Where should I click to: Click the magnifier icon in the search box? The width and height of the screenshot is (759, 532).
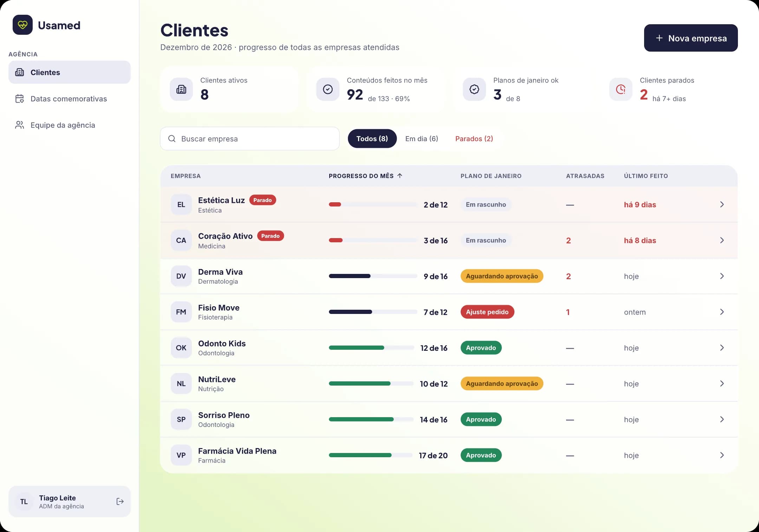tap(172, 139)
